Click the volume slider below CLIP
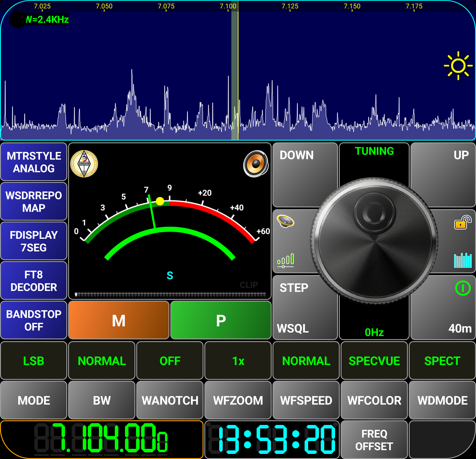Viewport: 476px width, 459px height. 170,295
